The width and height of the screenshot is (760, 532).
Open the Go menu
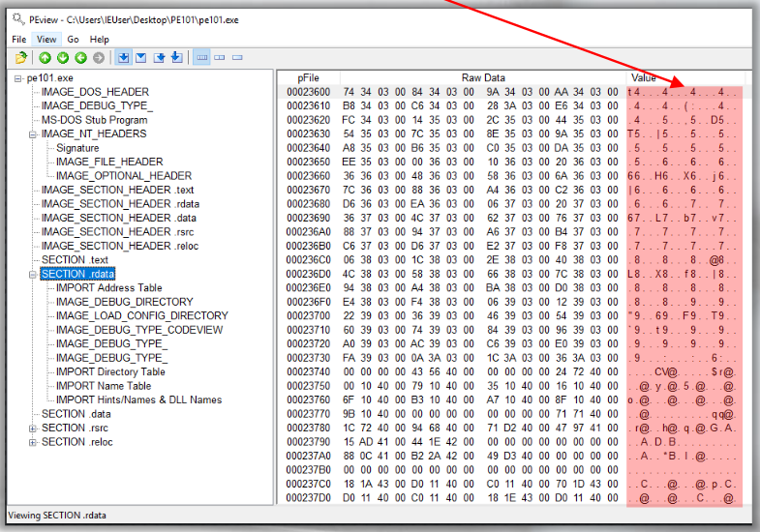[x=74, y=40]
